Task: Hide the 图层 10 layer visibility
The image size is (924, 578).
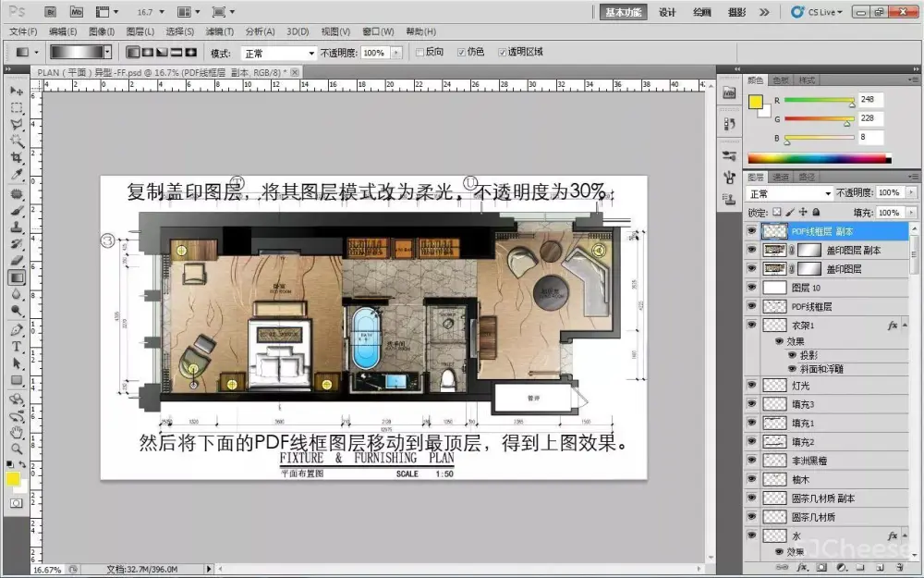Action: (x=751, y=288)
